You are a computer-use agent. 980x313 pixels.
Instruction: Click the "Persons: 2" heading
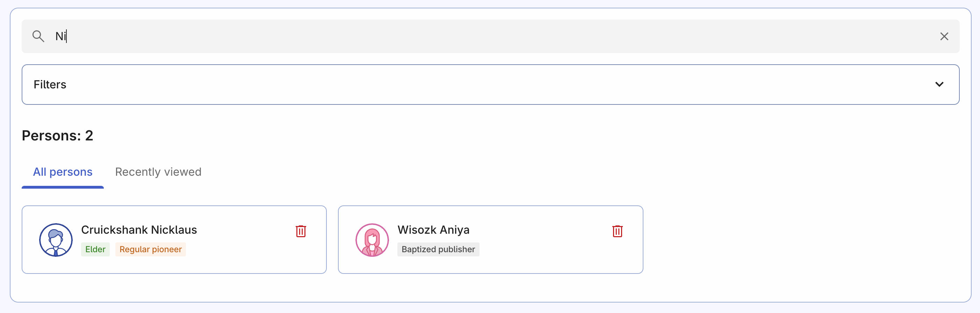tap(57, 136)
